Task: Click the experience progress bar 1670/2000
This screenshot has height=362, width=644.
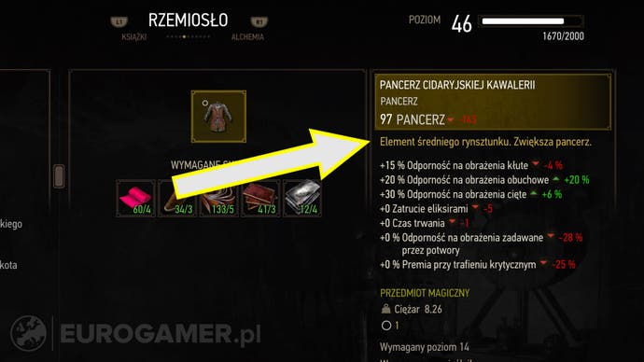Action: click(x=532, y=21)
